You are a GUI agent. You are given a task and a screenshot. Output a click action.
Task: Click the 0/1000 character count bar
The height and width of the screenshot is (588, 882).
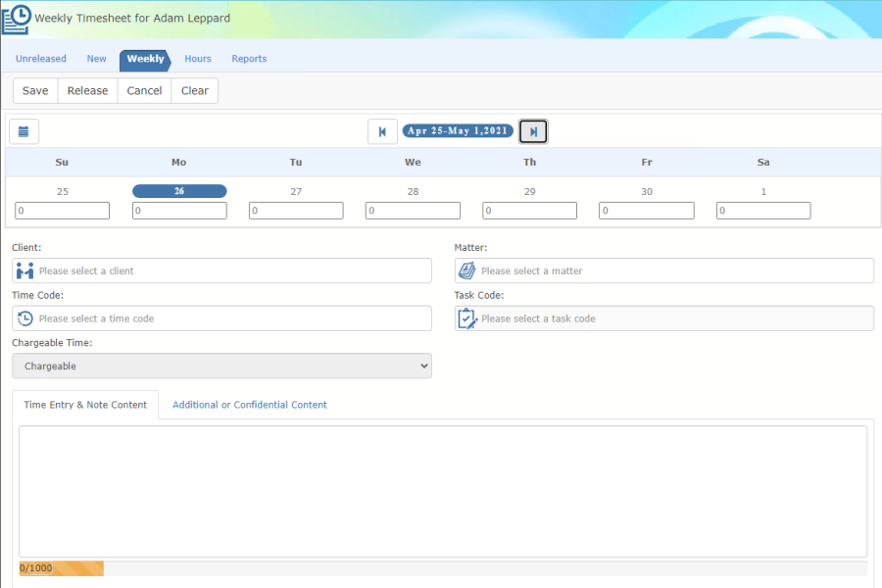[x=443, y=568]
